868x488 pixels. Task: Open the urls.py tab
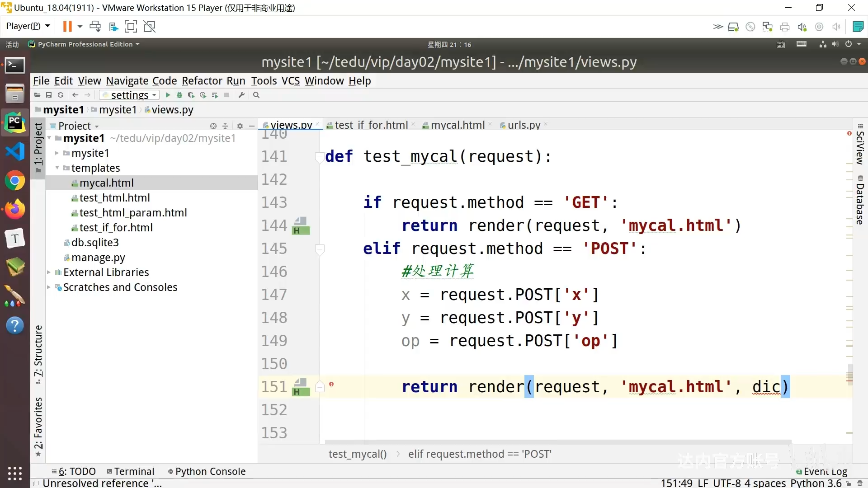[524, 125]
